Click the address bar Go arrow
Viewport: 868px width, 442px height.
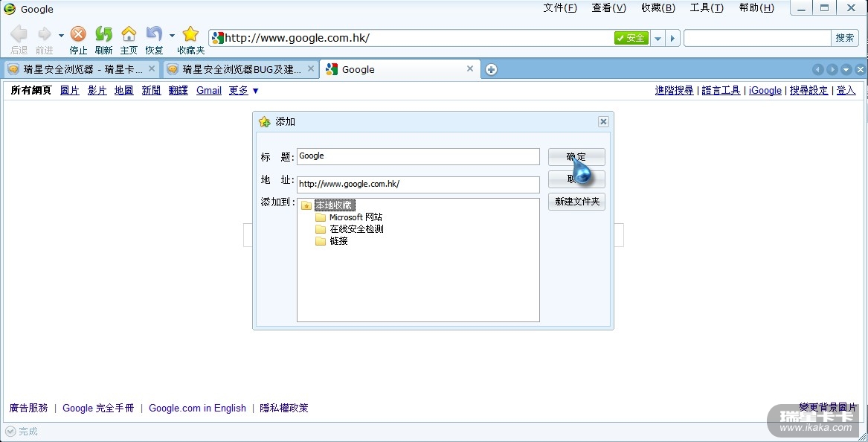point(672,38)
